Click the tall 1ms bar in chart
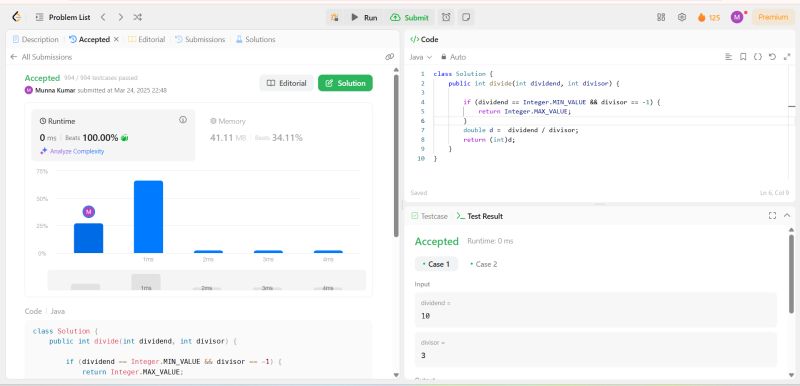 [148, 217]
